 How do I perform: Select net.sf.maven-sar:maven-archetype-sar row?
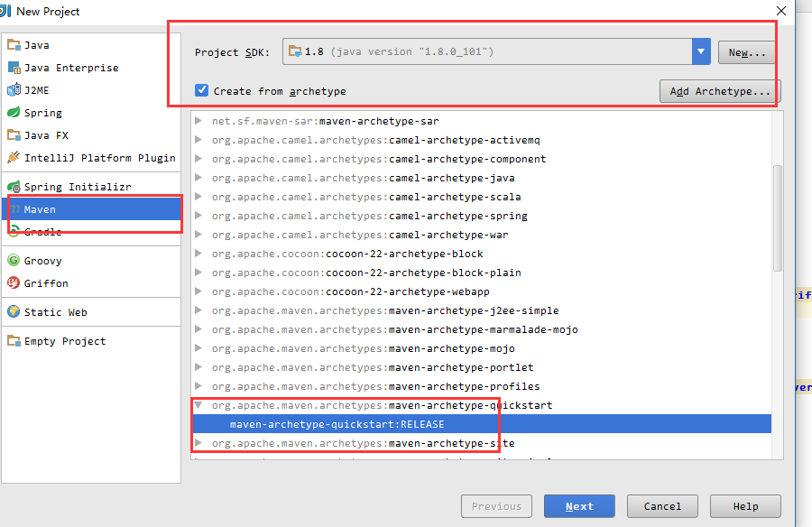coord(482,121)
